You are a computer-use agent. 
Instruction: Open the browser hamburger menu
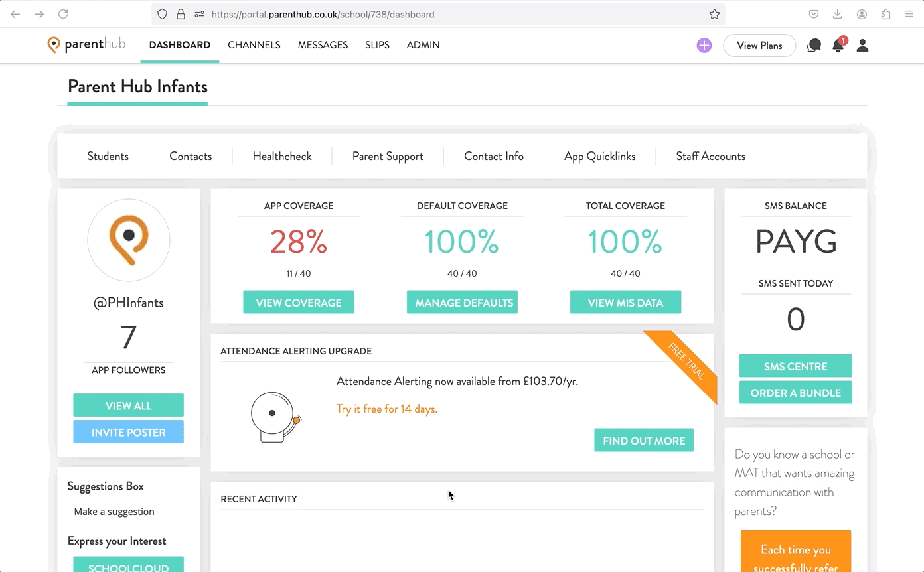tap(909, 14)
